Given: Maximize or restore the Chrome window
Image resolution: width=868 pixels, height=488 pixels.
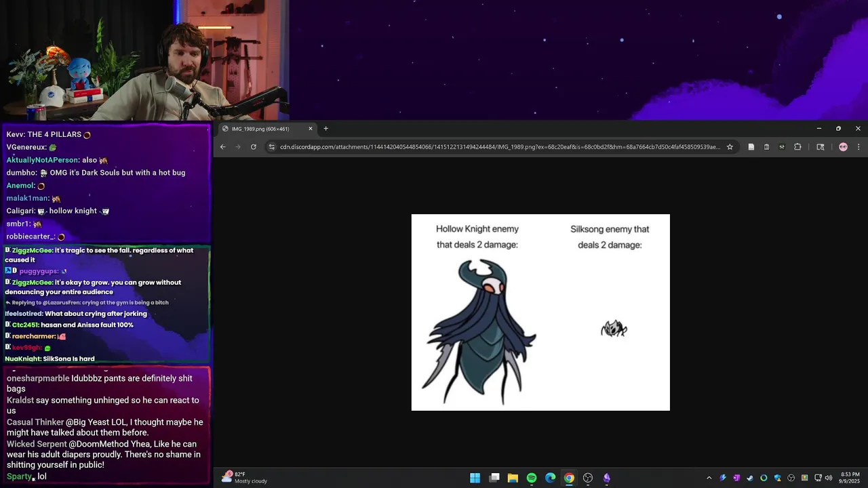Looking at the screenshot, I should [838, 128].
